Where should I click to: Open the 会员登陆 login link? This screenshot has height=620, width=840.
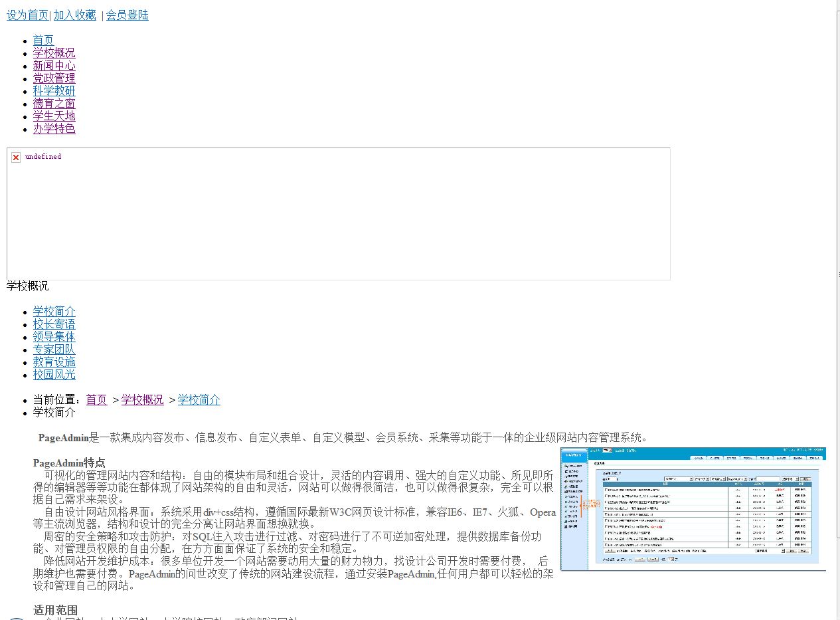127,15
